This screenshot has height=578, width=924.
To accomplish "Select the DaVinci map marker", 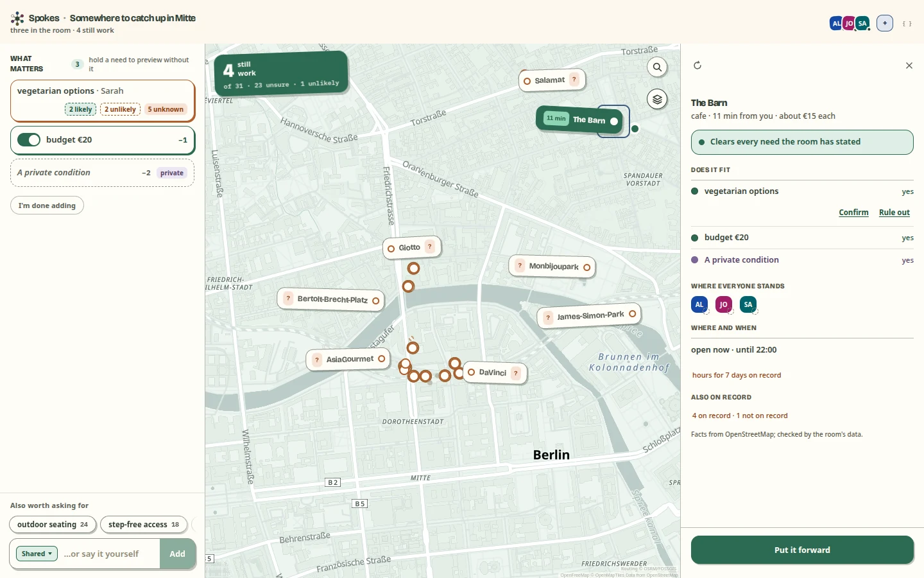I will click(495, 372).
